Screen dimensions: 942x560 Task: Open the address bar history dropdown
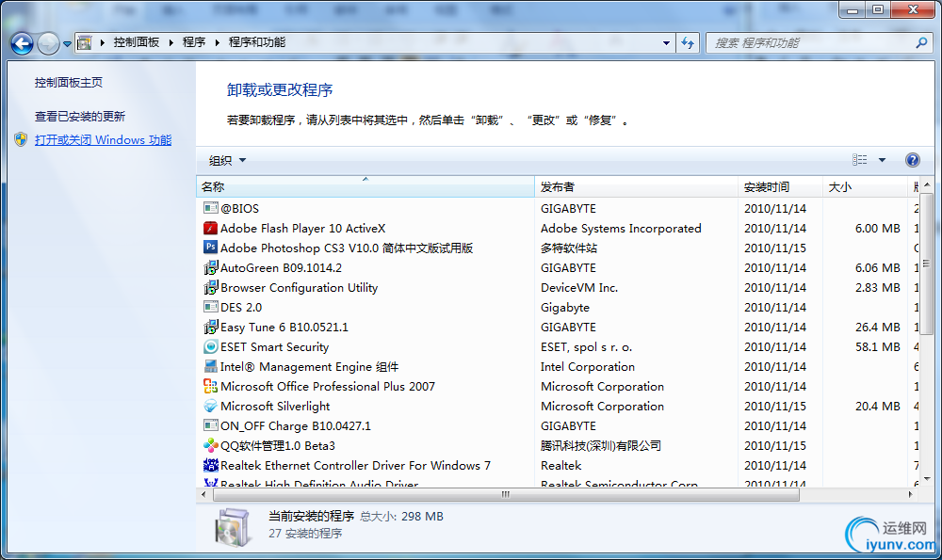(x=666, y=42)
